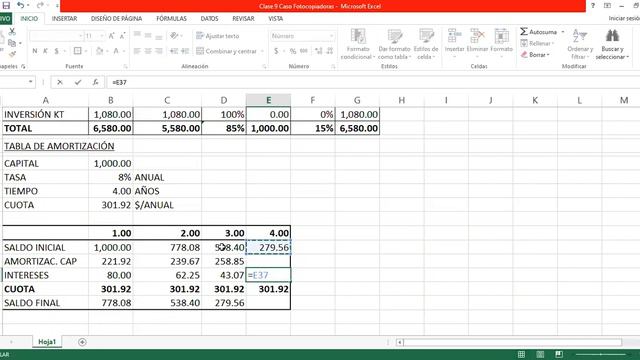640x360 pixels.
Task: Expand Fuente group dialog launcher
Action: (x=125, y=66)
